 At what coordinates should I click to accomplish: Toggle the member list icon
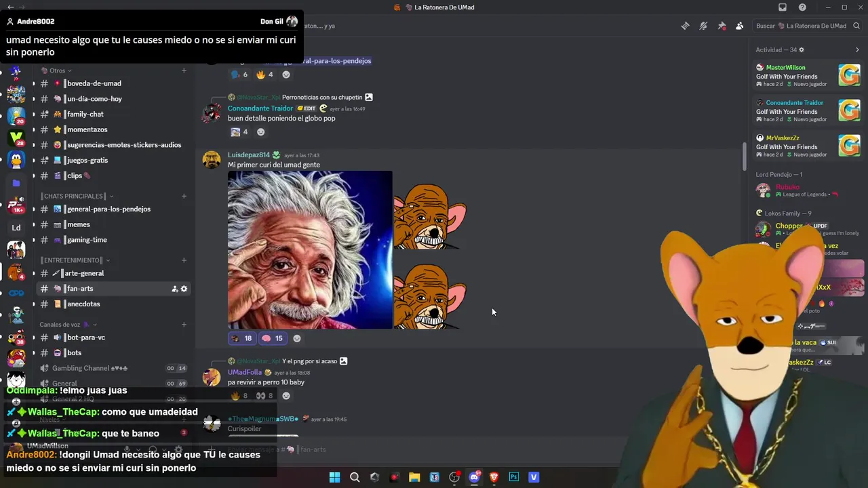(739, 26)
